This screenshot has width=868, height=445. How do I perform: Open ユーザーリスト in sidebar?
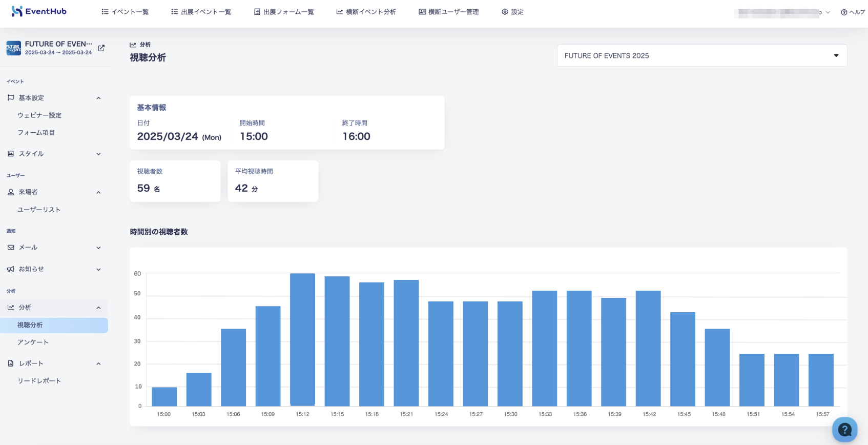click(x=39, y=209)
